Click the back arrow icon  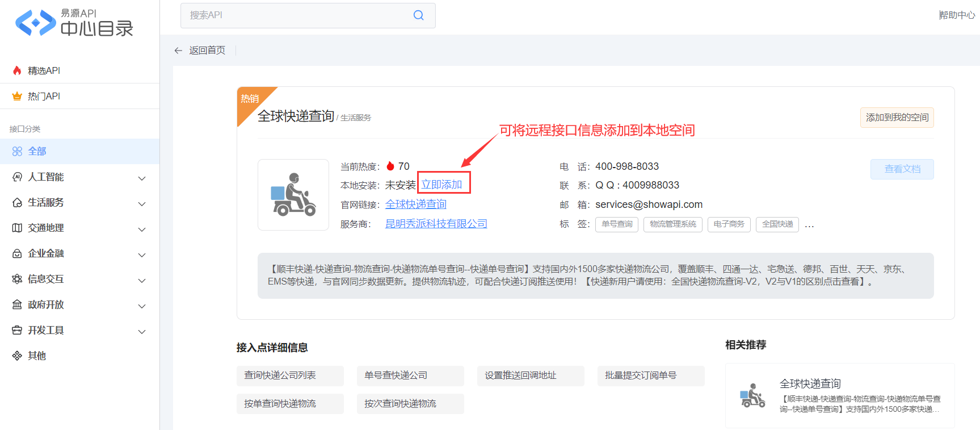(x=178, y=51)
